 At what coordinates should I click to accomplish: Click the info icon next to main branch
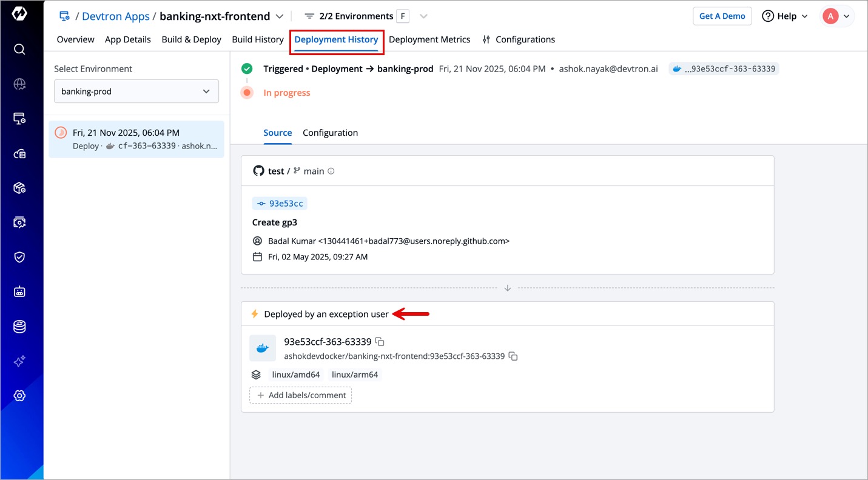click(331, 172)
